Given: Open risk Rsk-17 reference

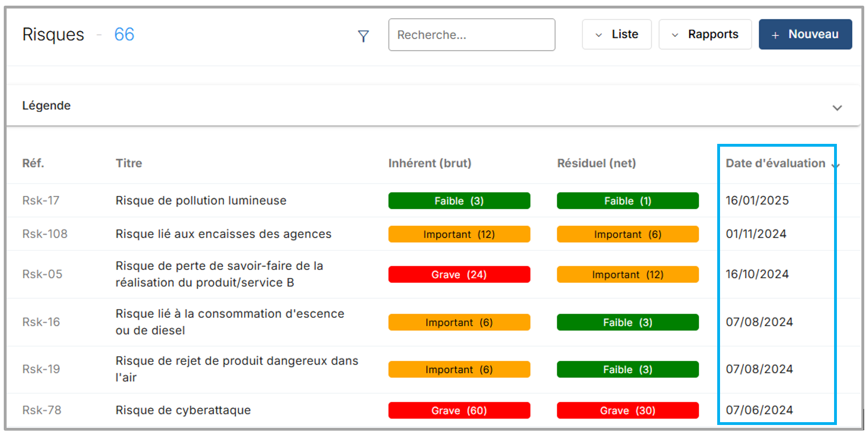Looking at the screenshot, I should (x=41, y=200).
